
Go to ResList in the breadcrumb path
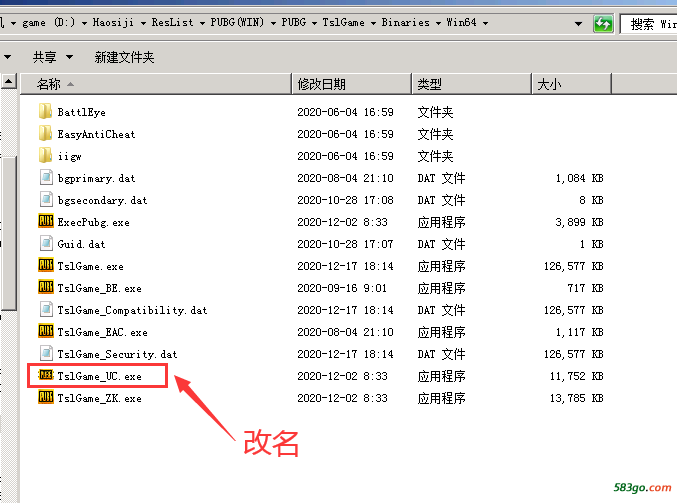(172, 22)
